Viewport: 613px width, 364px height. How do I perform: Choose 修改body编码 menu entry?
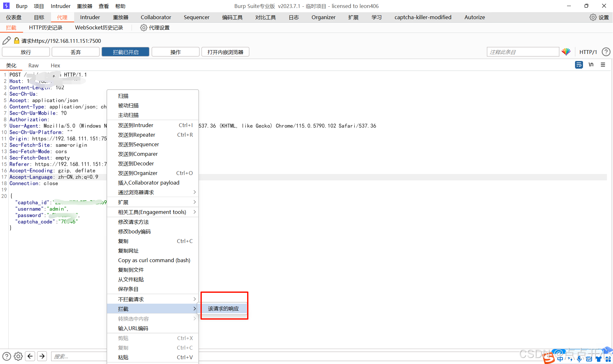153,231
